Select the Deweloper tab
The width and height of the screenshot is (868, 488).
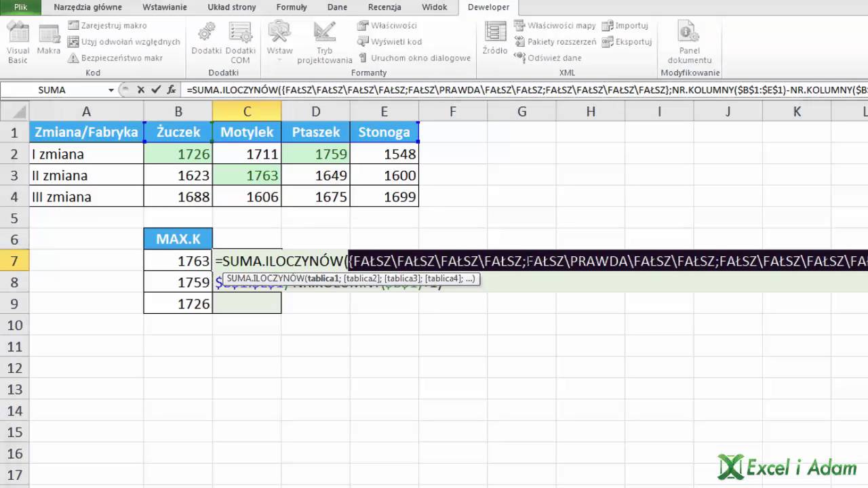488,7
